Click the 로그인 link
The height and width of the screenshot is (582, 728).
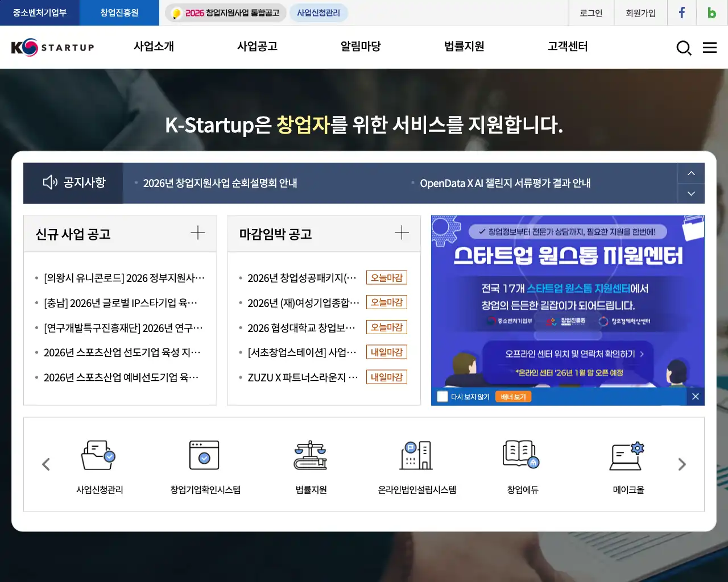point(591,13)
